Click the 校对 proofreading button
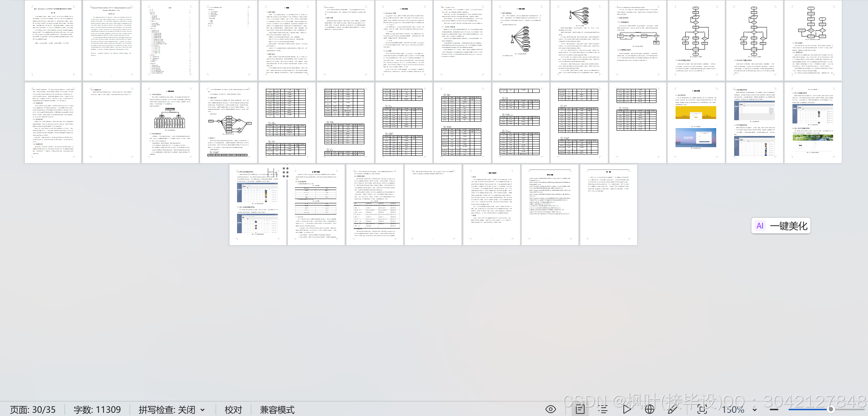868x416 pixels. [x=233, y=410]
